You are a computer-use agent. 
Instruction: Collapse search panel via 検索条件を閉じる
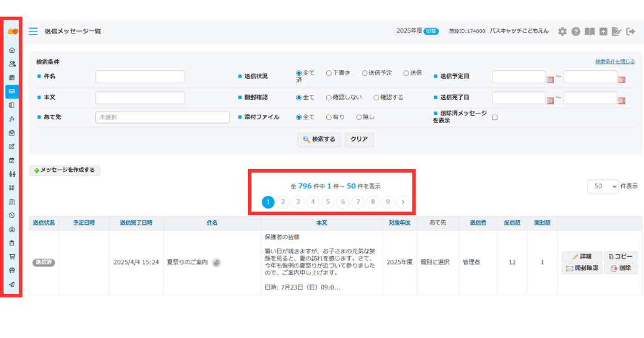click(615, 62)
